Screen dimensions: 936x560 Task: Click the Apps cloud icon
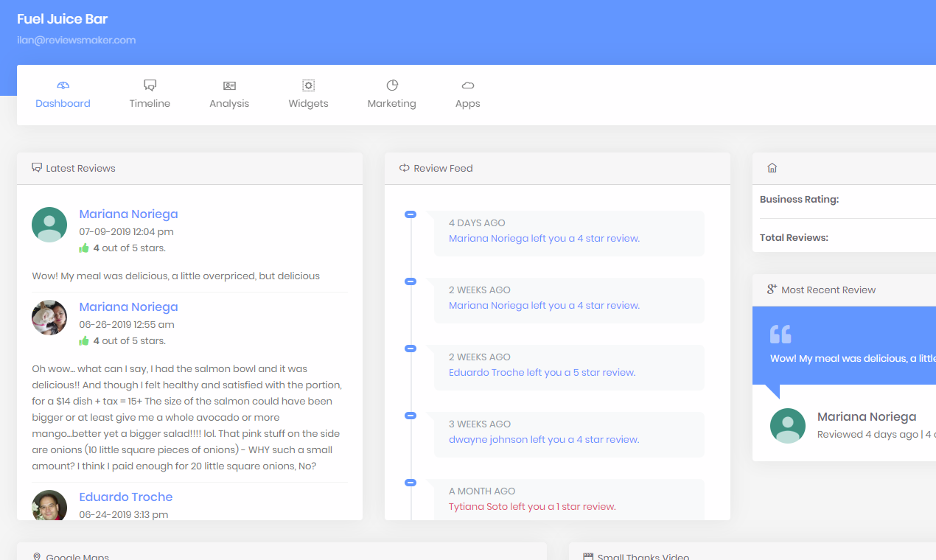point(468,85)
